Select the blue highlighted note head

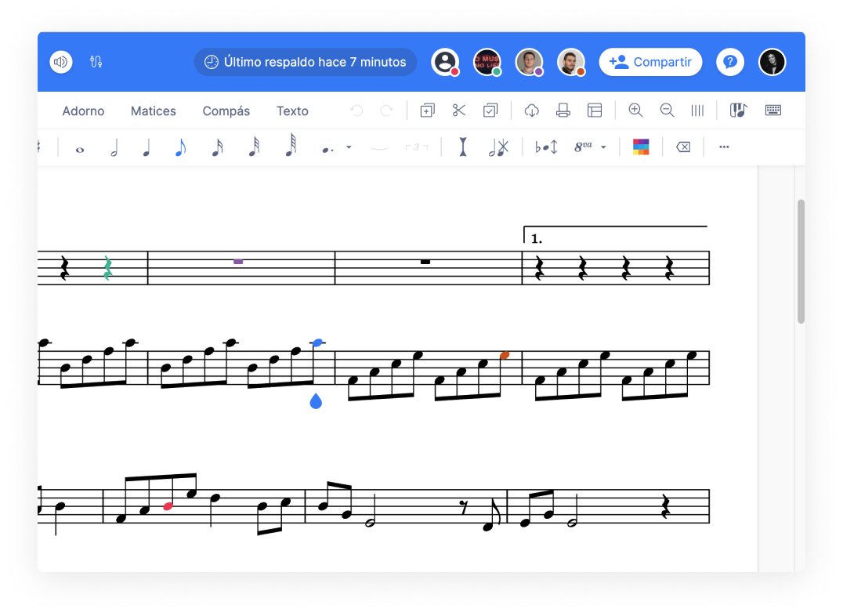(x=317, y=342)
